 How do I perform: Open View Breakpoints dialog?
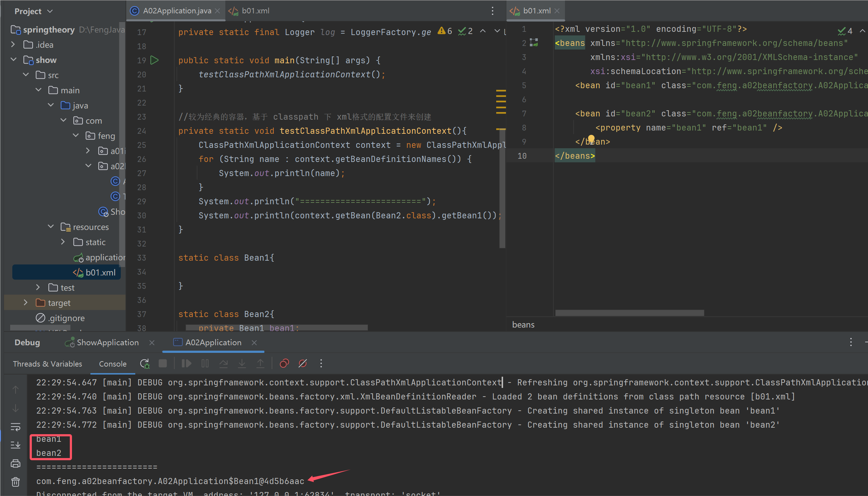point(284,364)
